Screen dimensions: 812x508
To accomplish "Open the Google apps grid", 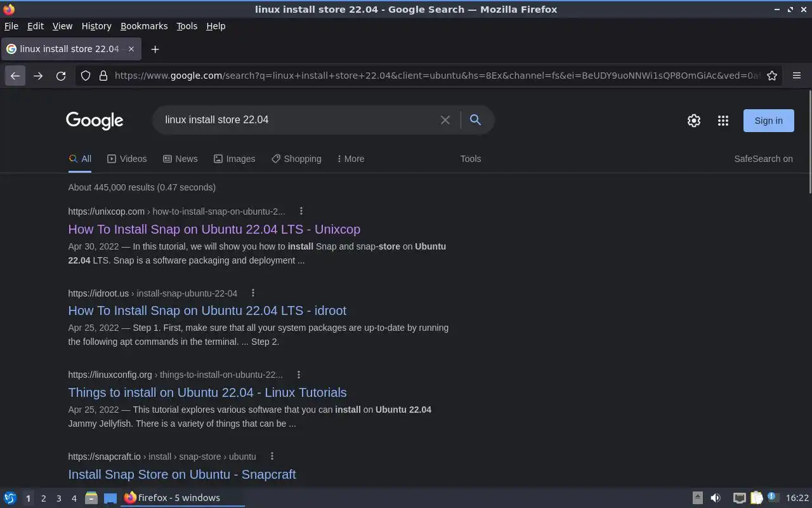I will (723, 121).
